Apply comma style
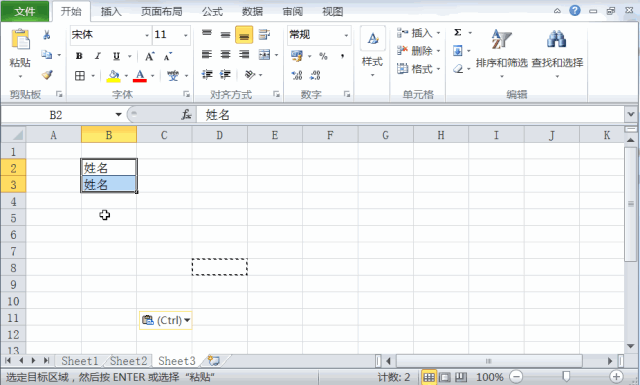The image size is (640, 385). pyautogui.click(x=342, y=56)
